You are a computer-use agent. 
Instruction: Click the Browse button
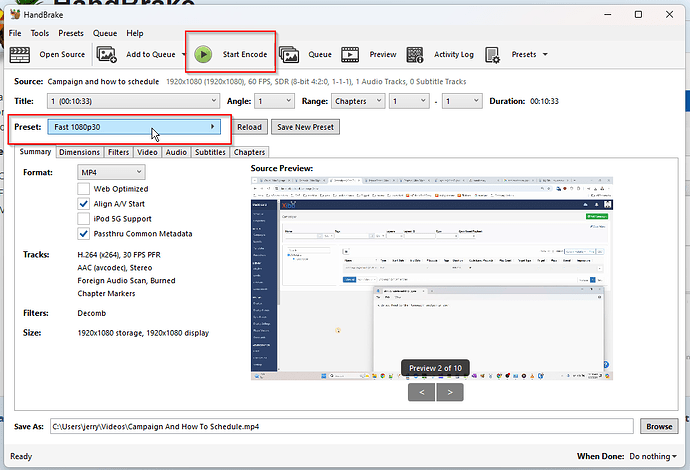[x=659, y=426]
